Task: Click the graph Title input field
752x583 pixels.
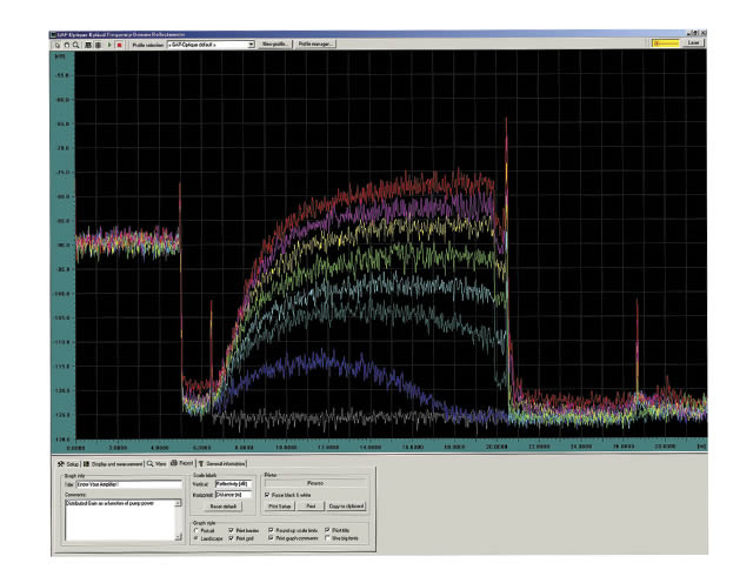Action: (130, 484)
